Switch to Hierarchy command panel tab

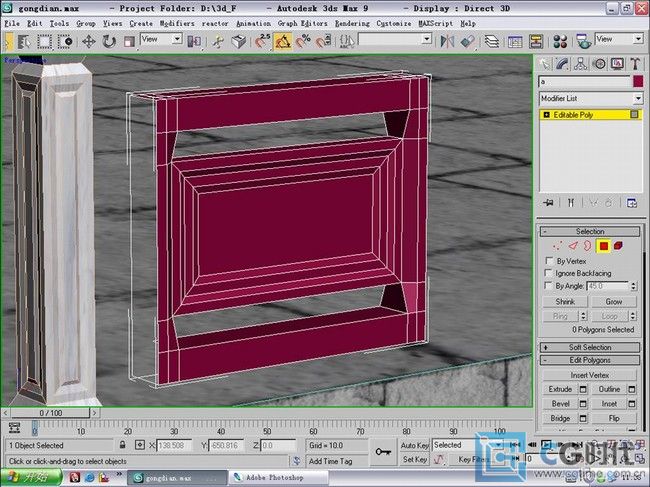tap(581, 64)
